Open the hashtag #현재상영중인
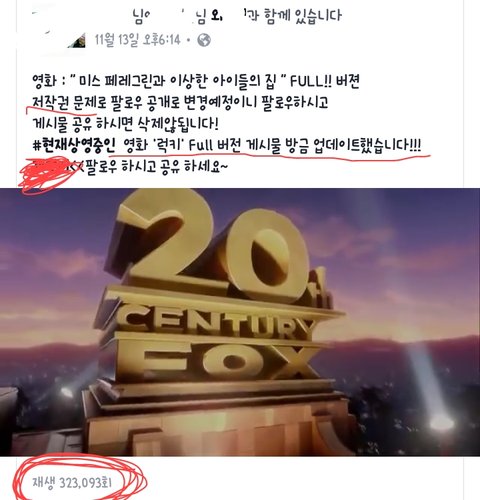The height and width of the screenshot is (500, 480). (x=74, y=145)
